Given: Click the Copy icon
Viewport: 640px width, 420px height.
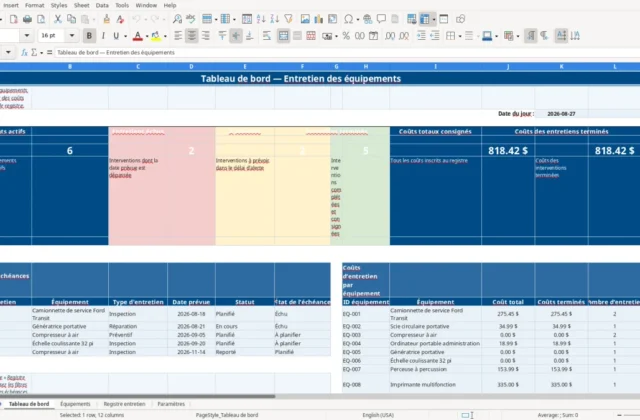Looking at the screenshot, I should (71, 19).
